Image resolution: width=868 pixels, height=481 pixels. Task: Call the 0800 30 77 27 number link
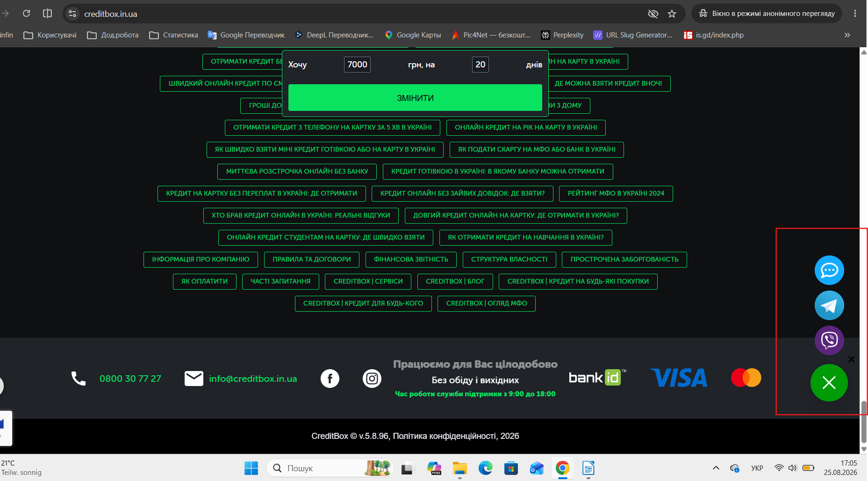pos(130,379)
